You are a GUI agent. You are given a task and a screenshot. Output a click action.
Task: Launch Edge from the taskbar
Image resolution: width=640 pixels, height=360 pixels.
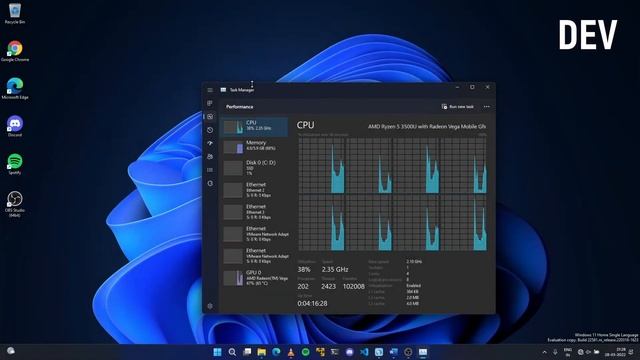click(276, 352)
